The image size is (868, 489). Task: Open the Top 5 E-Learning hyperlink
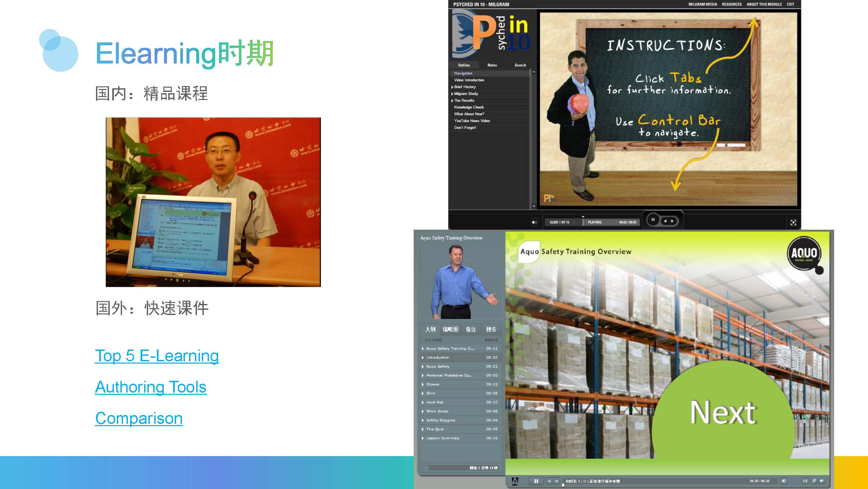157,356
